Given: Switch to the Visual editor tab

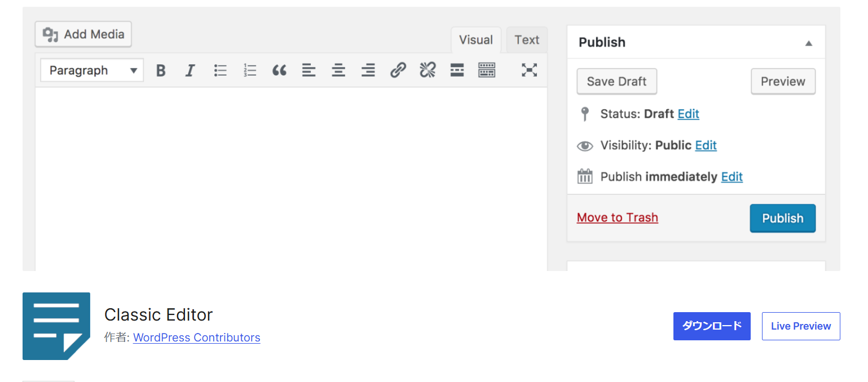Looking at the screenshot, I should [475, 40].
